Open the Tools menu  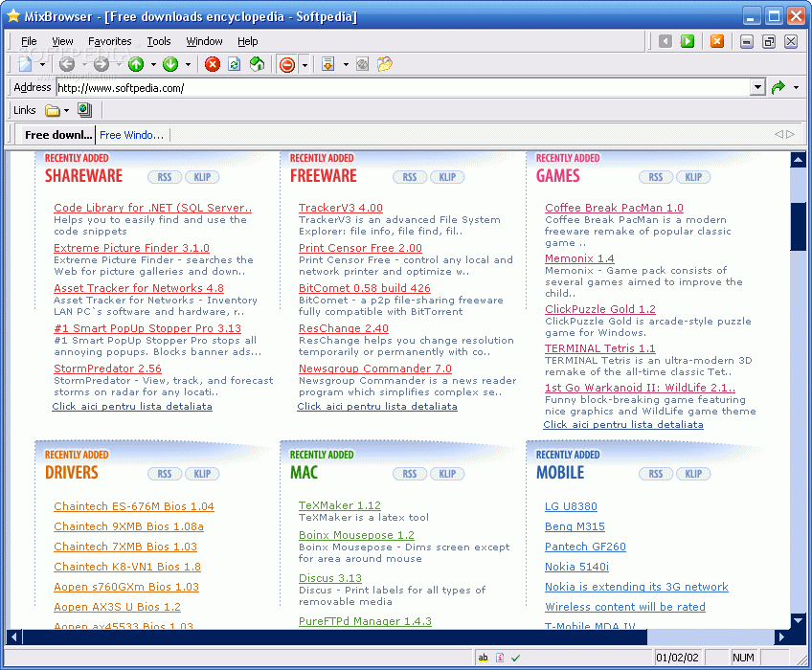159,41
